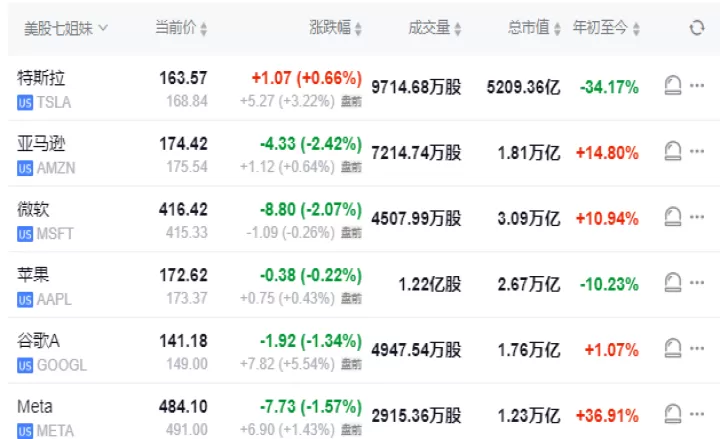The image size is (720, 439).
Task: Open the 特斯拉 stock name
Action: click(41, 78)
